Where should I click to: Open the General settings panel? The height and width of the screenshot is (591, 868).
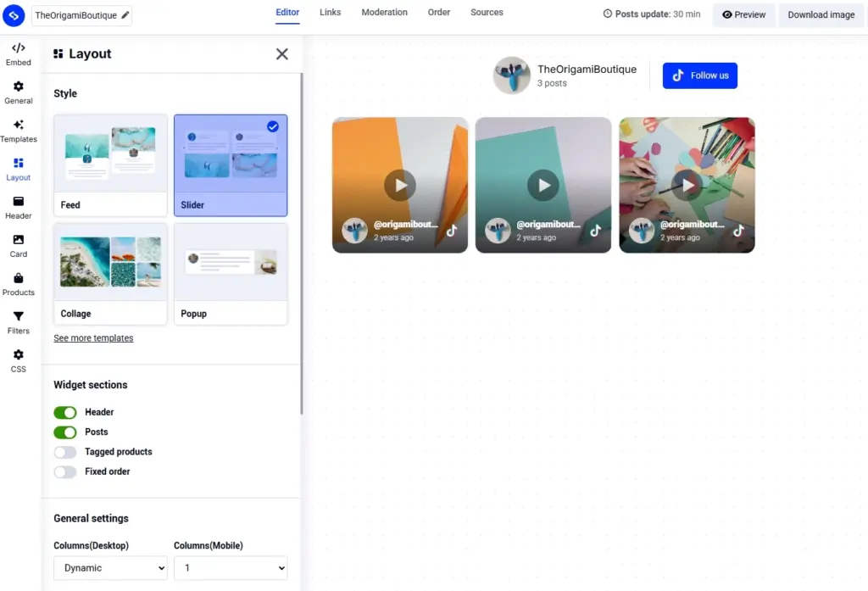(18, 93)
